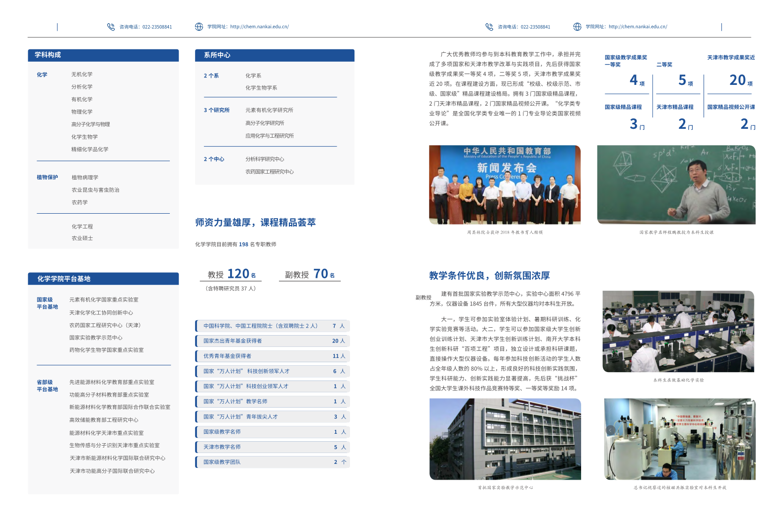Open the chem.nankai.edu.cn link on the left page
This screenshot has width=784, height=532.
[259, 27]
